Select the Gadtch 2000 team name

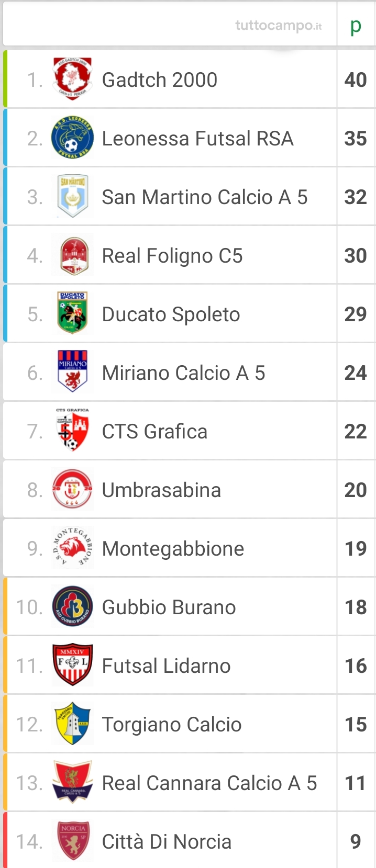pyautogui.click(x=160, y=80)
